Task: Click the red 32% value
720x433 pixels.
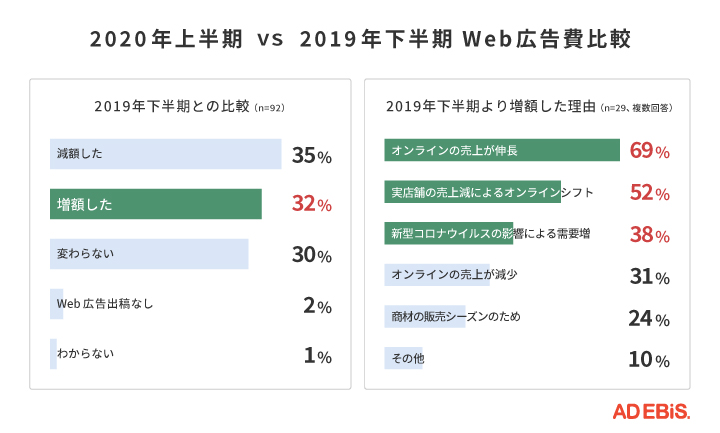Action: (x=311, y=205)
